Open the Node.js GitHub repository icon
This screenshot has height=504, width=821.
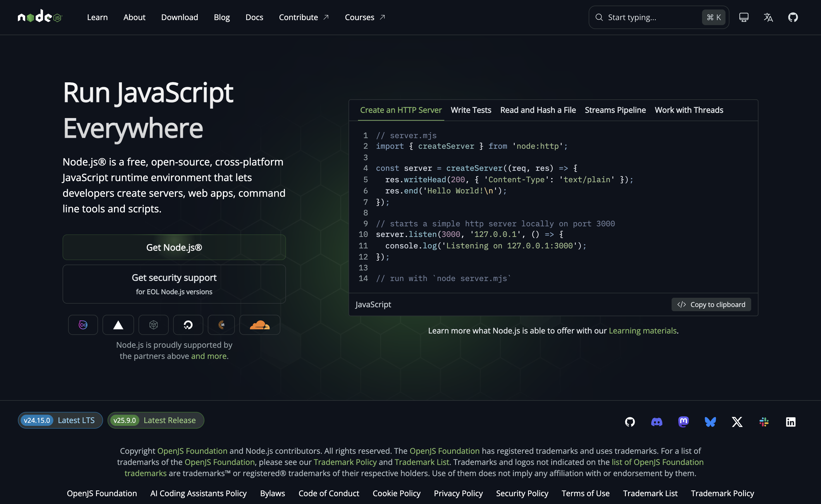click(x=793, y=17)
